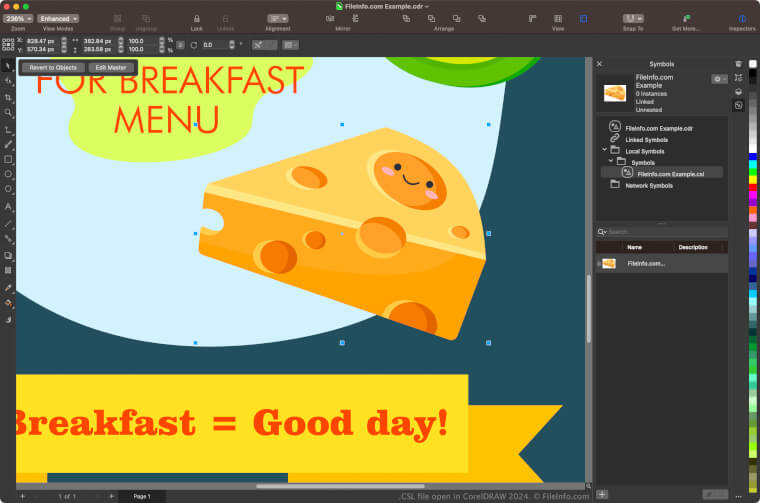Select the Text tool
The height and width of the screenshot is (503, 760).
[x=8, y=207]
